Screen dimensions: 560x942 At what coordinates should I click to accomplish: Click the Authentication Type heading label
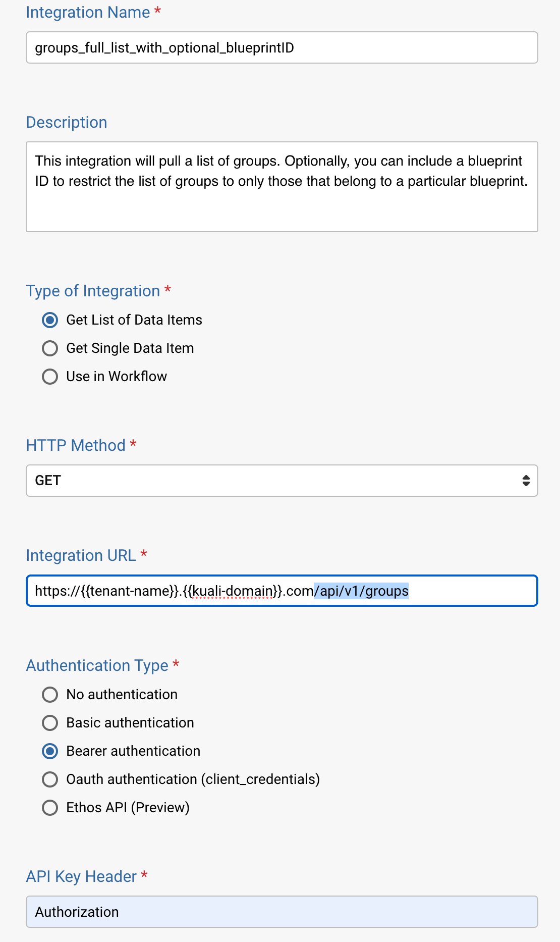pos(97,665)
